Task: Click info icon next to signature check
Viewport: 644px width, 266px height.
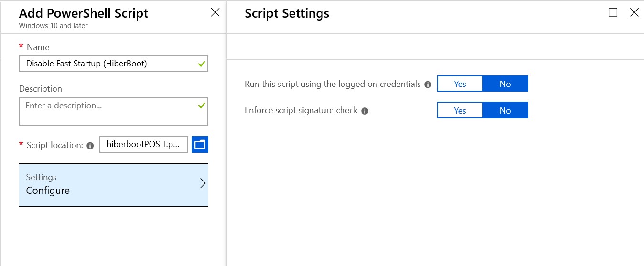Action: pos(365,111)
